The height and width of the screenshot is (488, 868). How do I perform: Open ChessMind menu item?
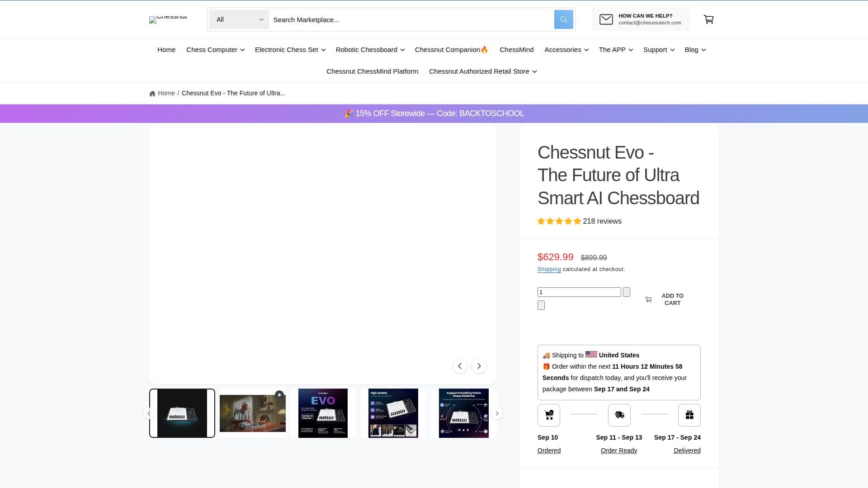tap(516, 50)
